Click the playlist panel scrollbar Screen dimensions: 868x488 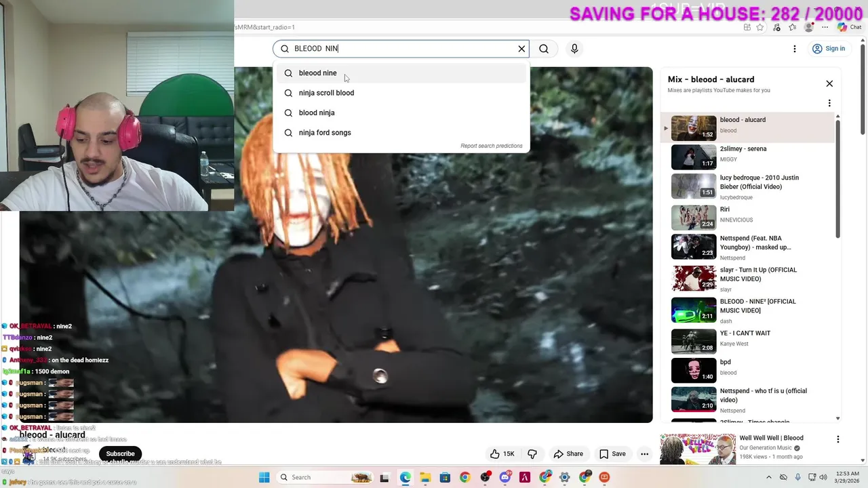tap(838, 179)
